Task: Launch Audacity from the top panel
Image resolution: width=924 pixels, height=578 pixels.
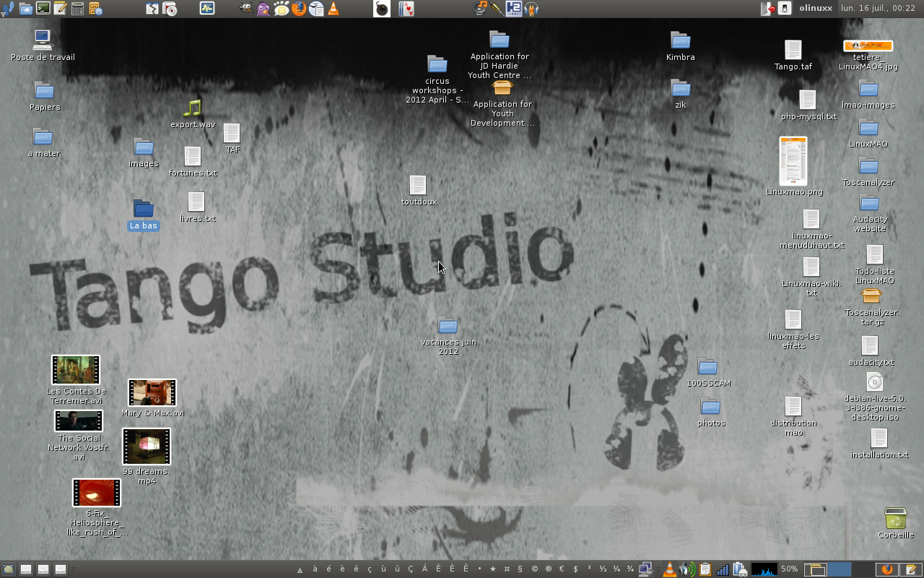Action: 532,9
